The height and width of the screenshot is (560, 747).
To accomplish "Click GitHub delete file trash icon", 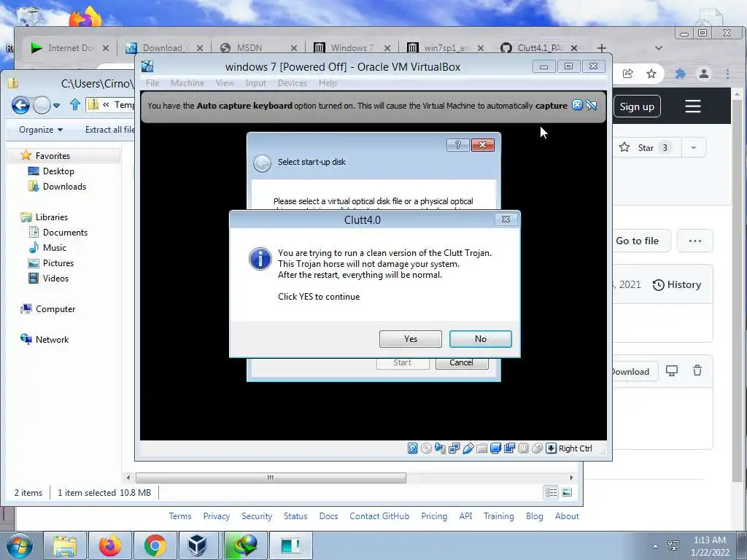I will [697, 370].
